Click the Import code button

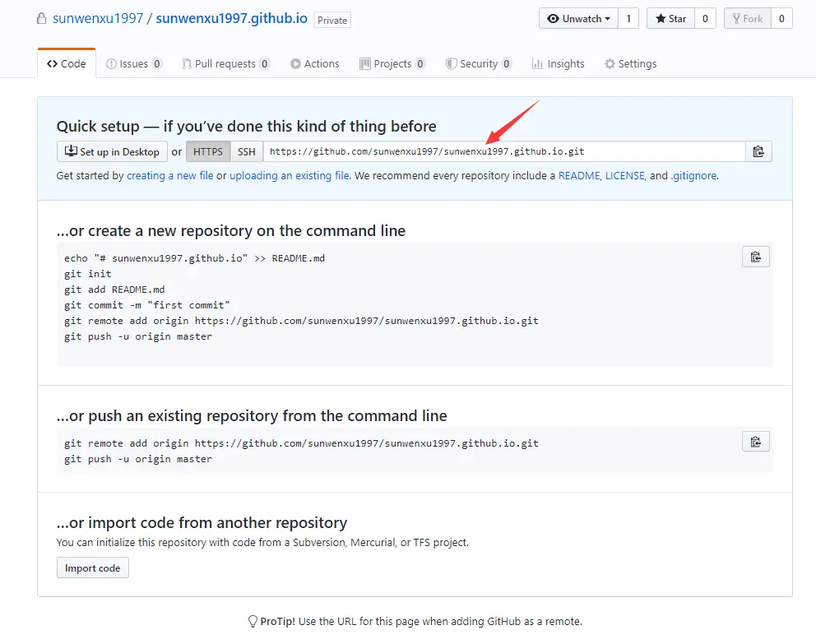coord(93,568)
